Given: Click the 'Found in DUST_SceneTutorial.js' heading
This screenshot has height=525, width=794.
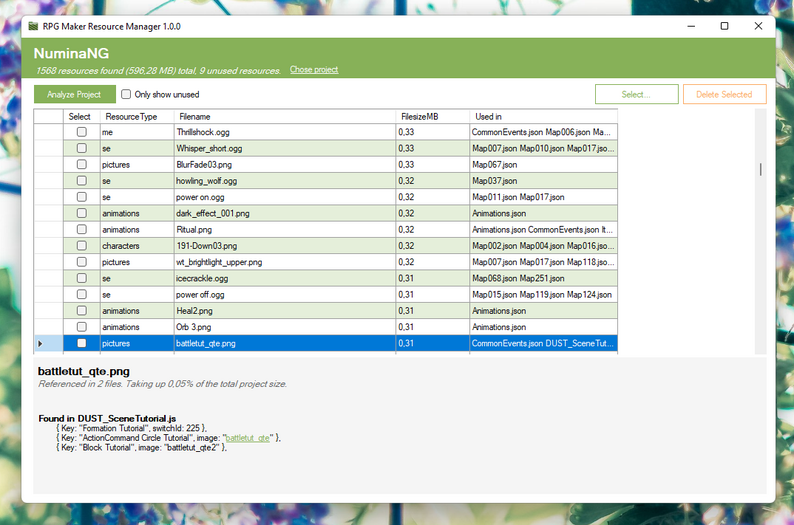Looking at the screenshot, I should 107,418.
